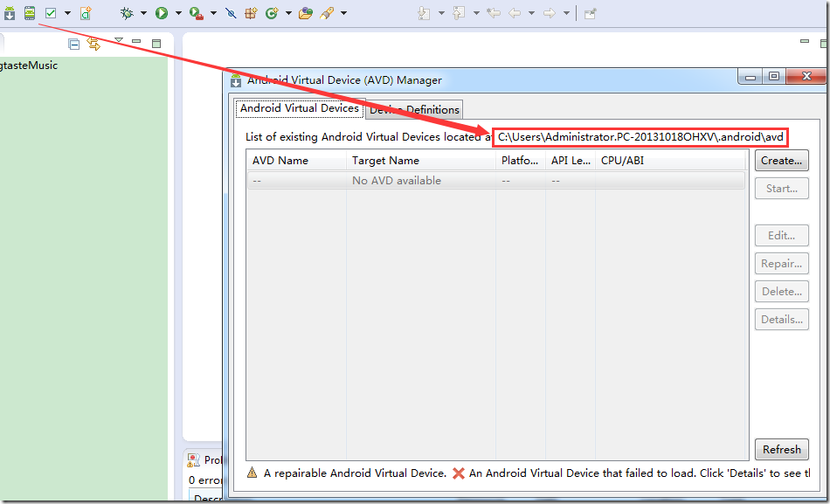Open the Android SDK Manager icon
The width and height of the screenshot is (830, 504).
10,13
